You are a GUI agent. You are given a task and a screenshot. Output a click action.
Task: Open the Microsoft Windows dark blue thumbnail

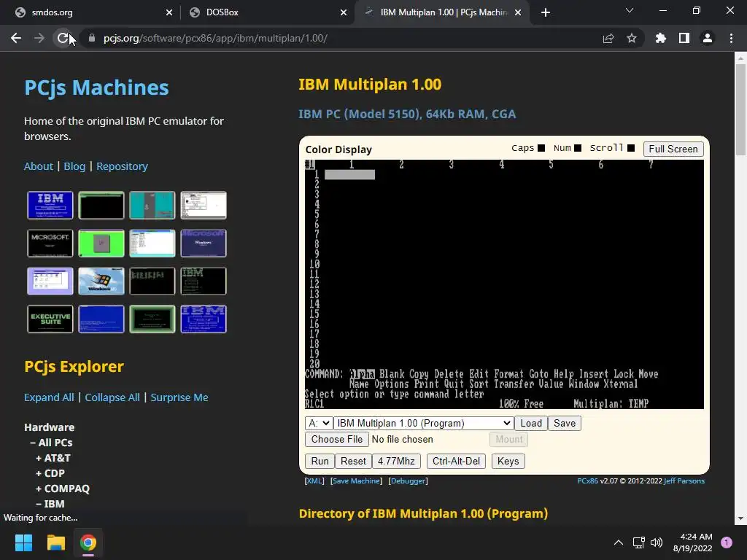[204, 243]
